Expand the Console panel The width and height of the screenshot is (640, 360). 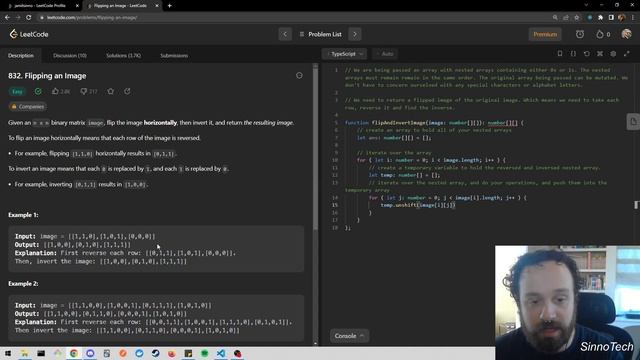(349, 336)
